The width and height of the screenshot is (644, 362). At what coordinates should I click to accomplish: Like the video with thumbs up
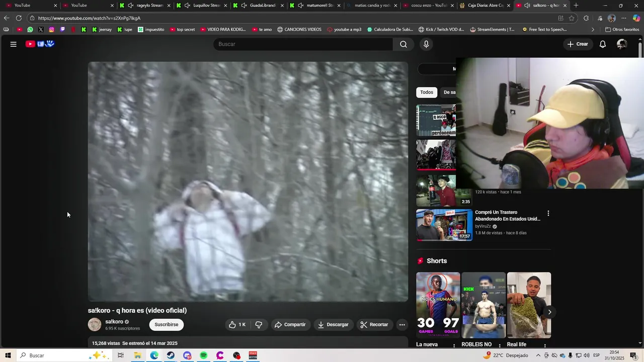point(237,325)
